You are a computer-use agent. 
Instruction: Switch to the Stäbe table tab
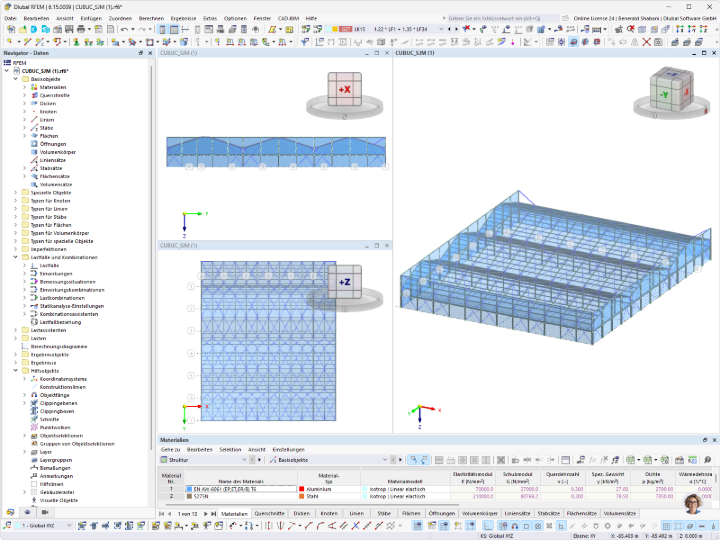pyautogui.click(x=384, y=513)
